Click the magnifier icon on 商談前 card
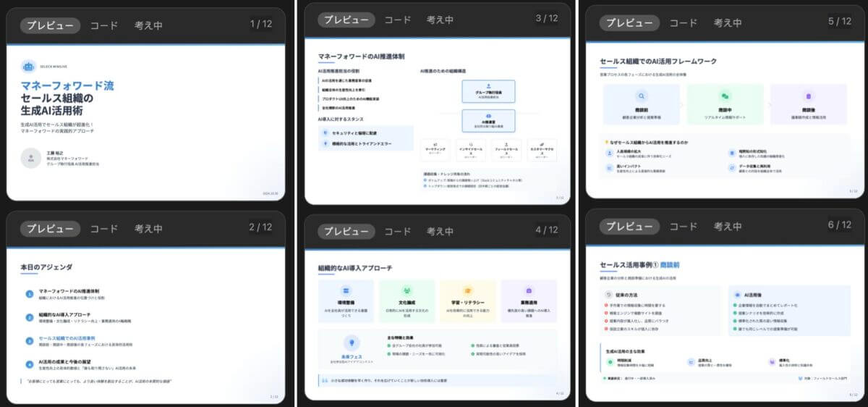The image size is (868, 407). (641, 96)
